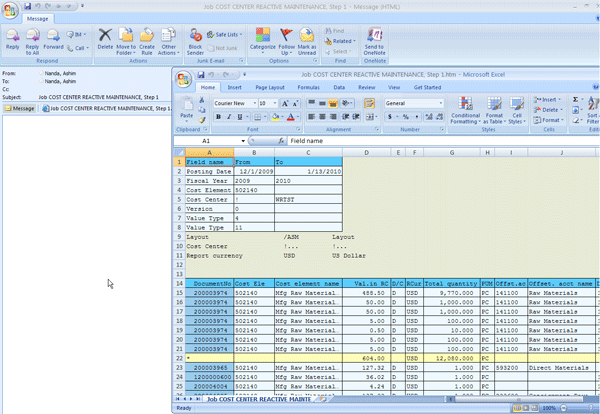Viewport: 600px width, 414px height.
Task: Toggle Italic formatting in Excel
Action: point(229,117)
